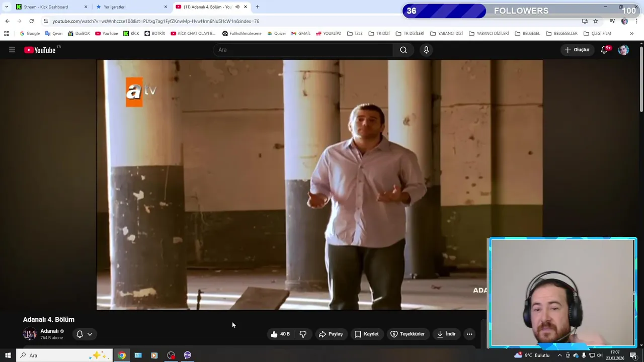Show more bookmarks with the double chevron

632,34
